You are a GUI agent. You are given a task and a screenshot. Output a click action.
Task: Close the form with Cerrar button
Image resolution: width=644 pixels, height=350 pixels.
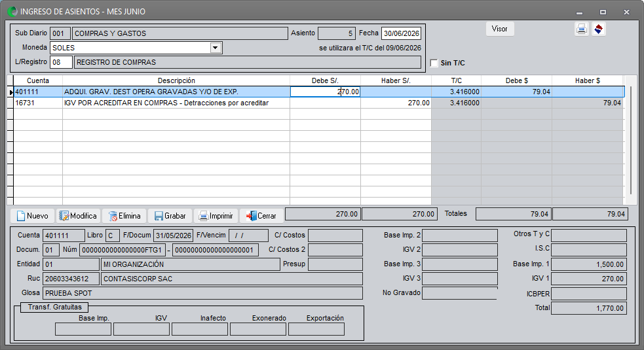point(261,216)
